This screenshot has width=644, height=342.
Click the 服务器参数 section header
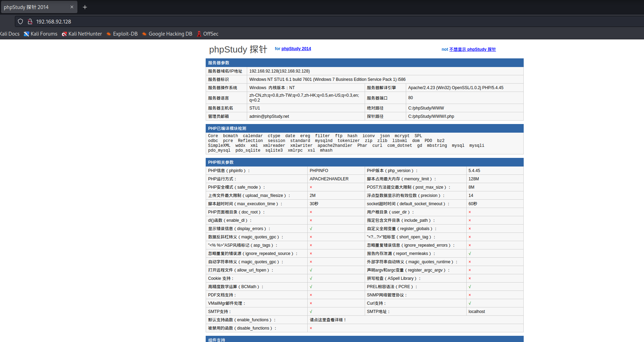pos(218,63)
